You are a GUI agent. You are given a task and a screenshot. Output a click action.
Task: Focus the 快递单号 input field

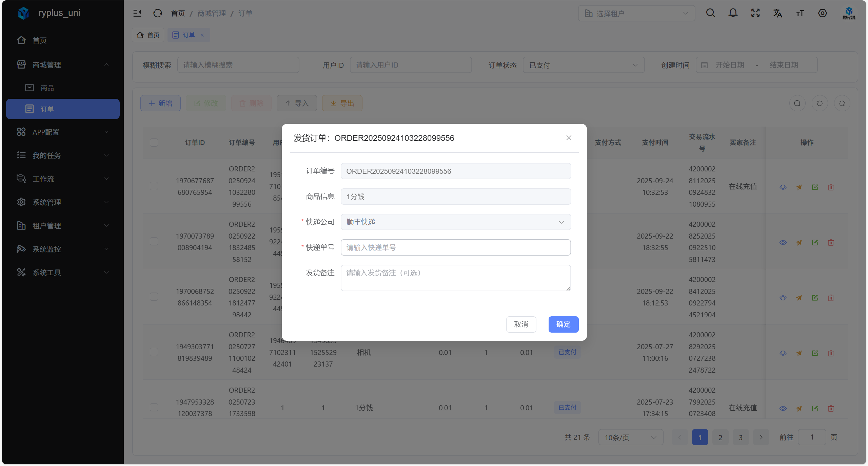pyautogui.click(x=455, y=247)
